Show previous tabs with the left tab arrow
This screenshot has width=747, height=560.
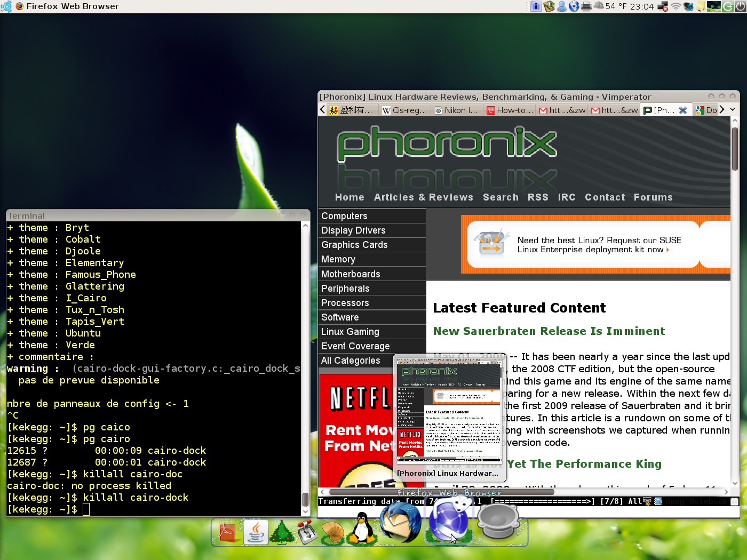click(322, 109)
